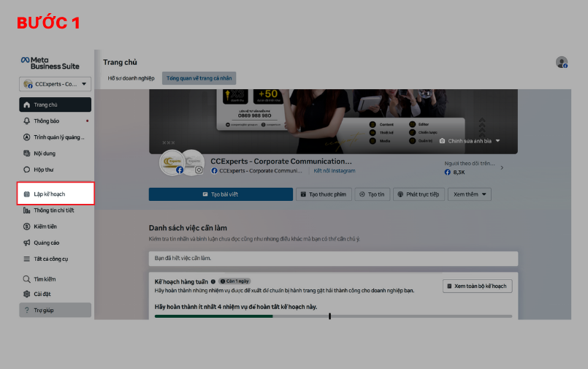Expand the Xem thêm dropdown

point(470,194)
